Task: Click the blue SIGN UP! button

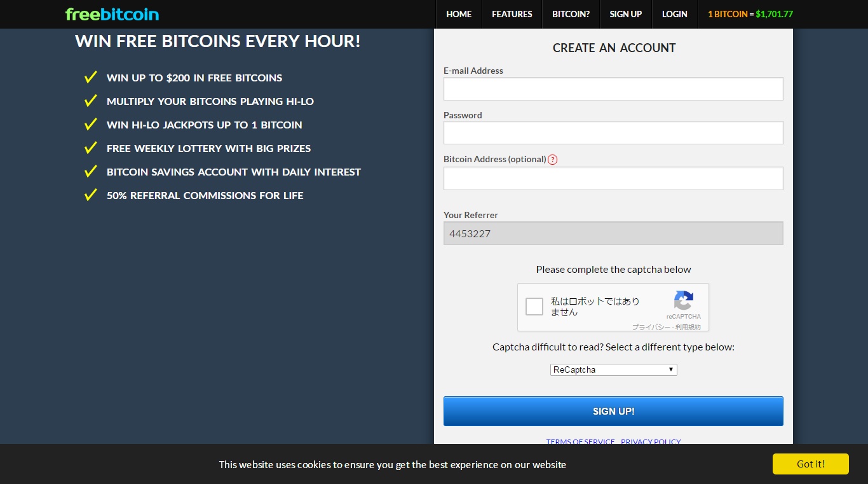Action: (613, 411)
